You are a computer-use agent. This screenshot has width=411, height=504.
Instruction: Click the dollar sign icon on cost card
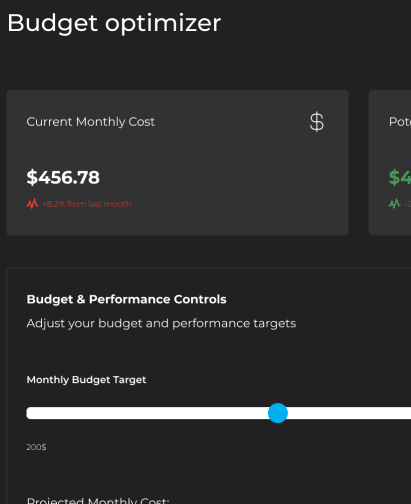click(x=316, y=122)
